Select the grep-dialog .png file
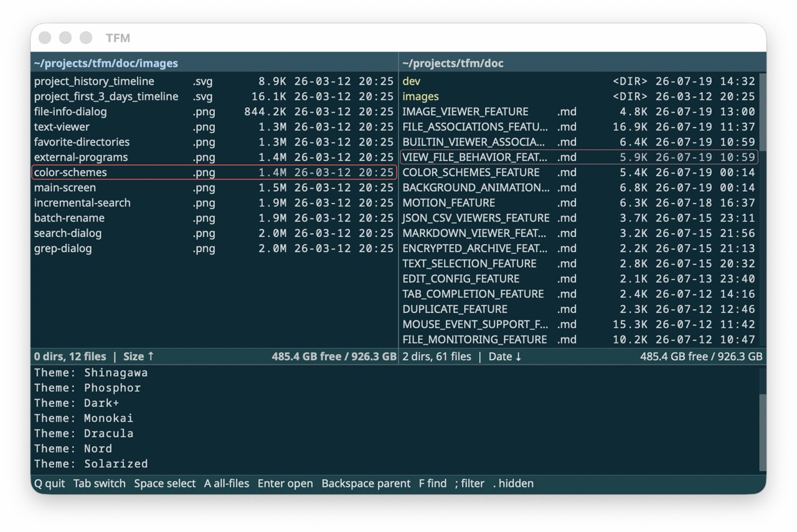This screenshot has width=797, height=532. (x=214, y=248)
